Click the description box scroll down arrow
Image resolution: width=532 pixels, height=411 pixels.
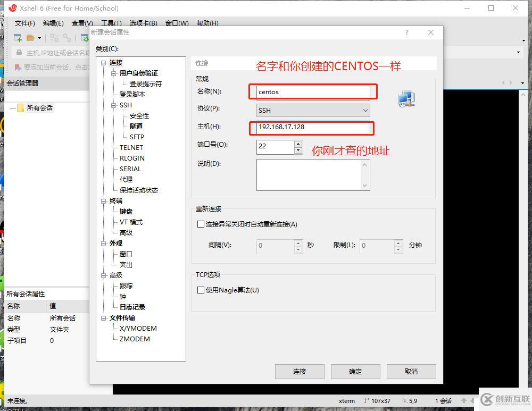365,186
